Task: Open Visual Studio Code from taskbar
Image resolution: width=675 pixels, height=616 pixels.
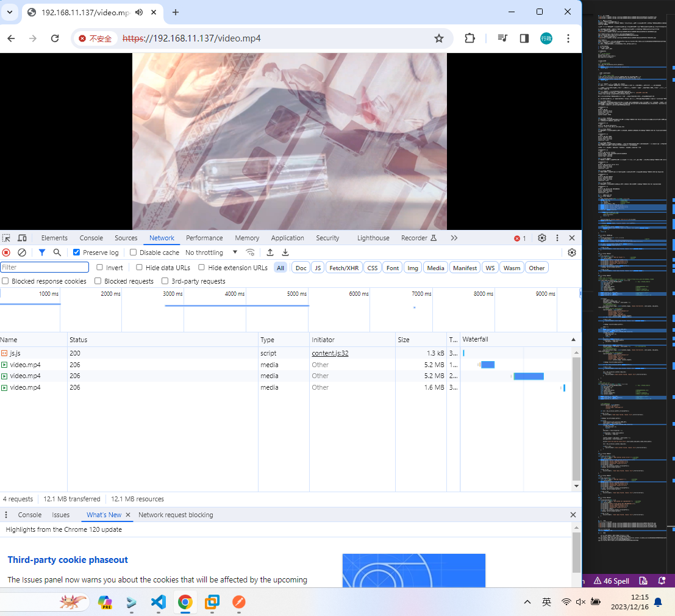Action: pyautogui.click(x=159, y=602)
